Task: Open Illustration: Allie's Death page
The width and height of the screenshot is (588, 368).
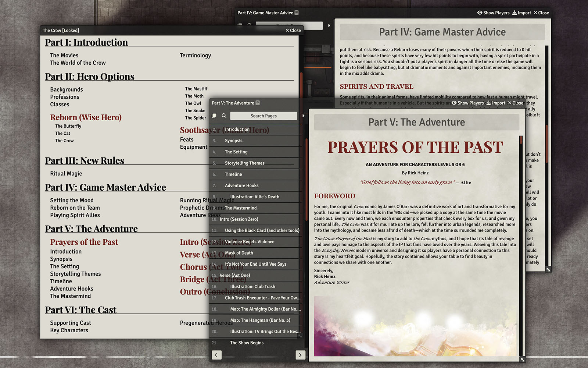Action: click(256, 197)
